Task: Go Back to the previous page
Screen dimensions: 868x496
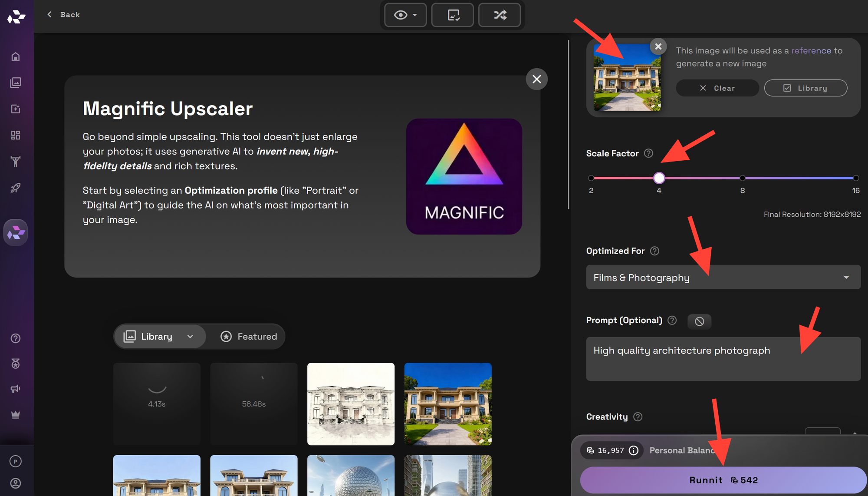Action: coord(63,15)
